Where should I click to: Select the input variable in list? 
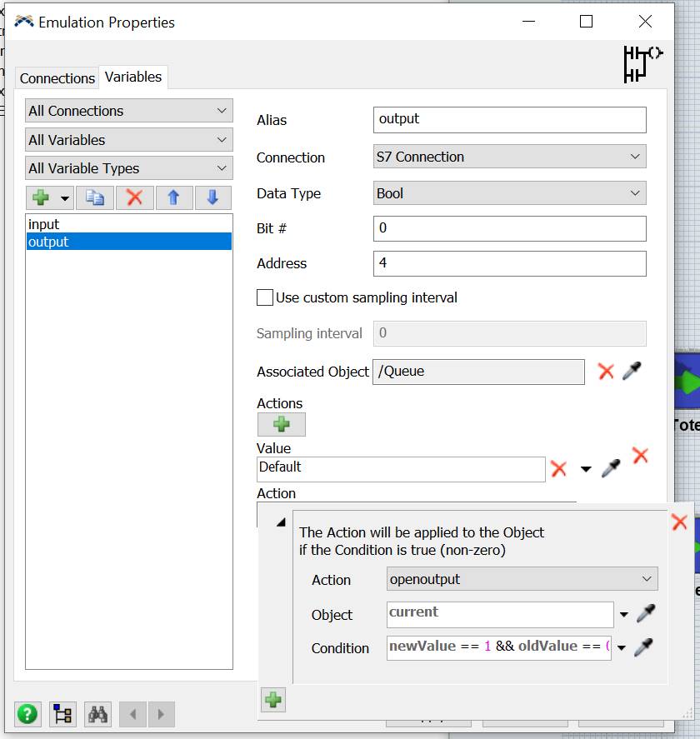44,224
